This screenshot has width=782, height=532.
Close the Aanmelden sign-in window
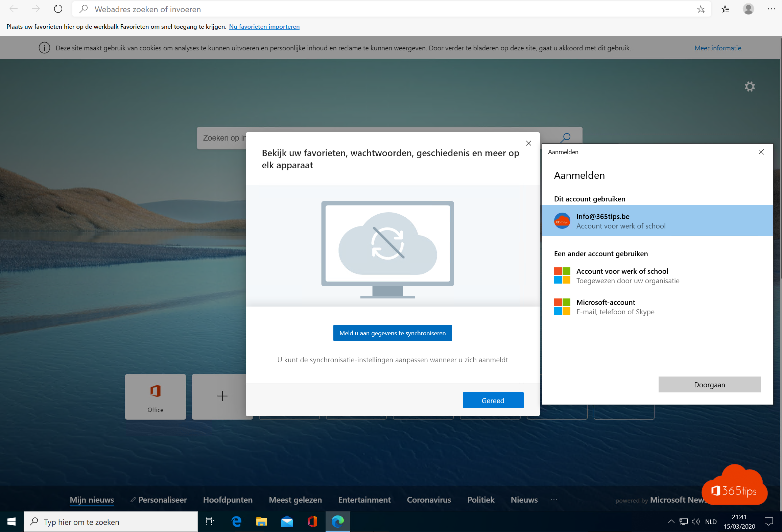(761, 152)
